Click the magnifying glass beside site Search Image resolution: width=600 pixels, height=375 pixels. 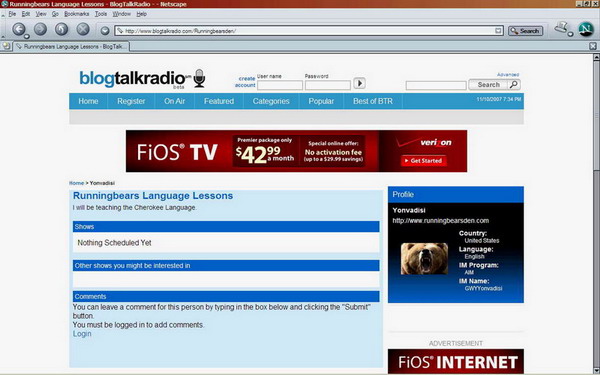[x=514, y=84]
